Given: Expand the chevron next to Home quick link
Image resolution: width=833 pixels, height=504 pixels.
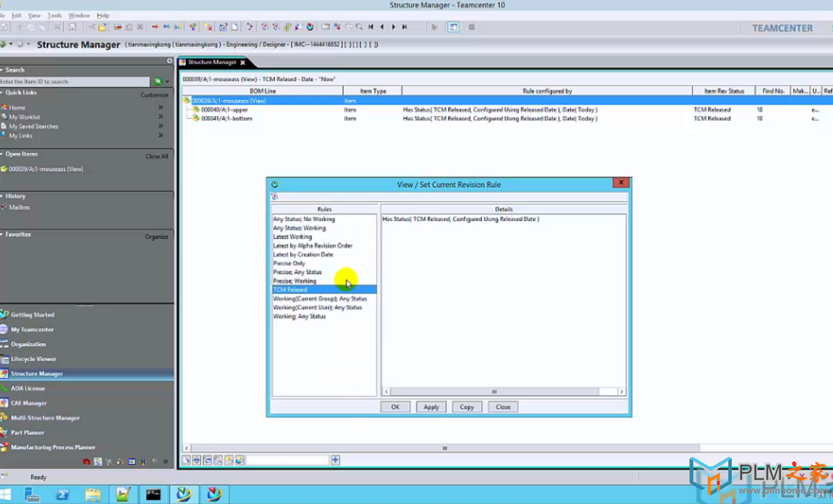Looking at the screenshot, I should pyautogui.click(x=161, y=108).
